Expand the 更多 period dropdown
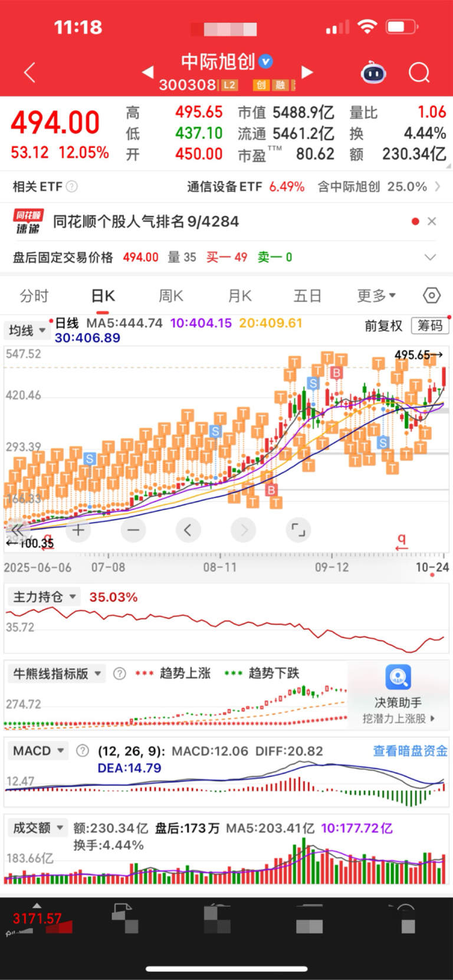Viewport: 453px width, 980px height. pos(376,295)
